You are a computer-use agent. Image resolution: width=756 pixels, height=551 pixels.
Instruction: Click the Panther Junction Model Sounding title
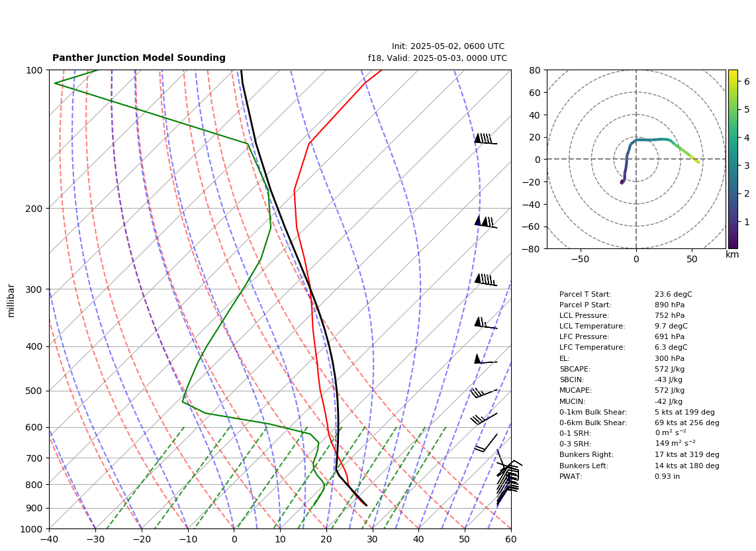pos(139,58)
